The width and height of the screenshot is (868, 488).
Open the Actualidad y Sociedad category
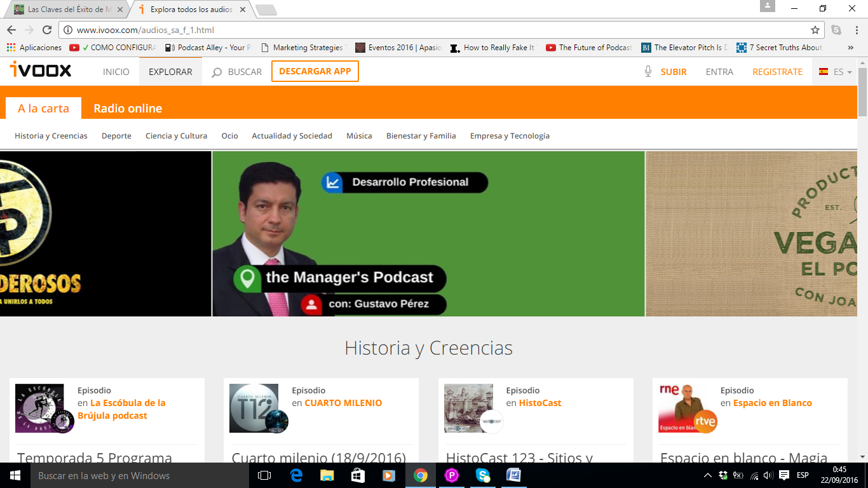(x=292, y=136)
